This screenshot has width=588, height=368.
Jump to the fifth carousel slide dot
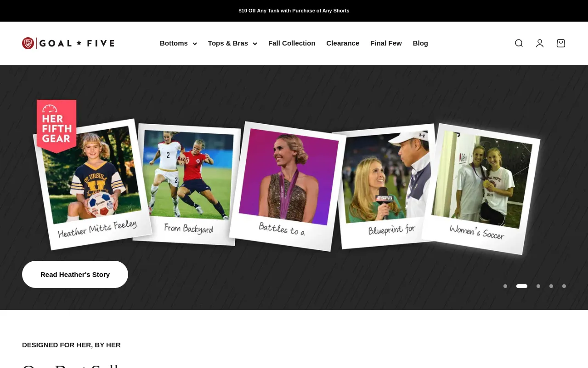point(564,286)
